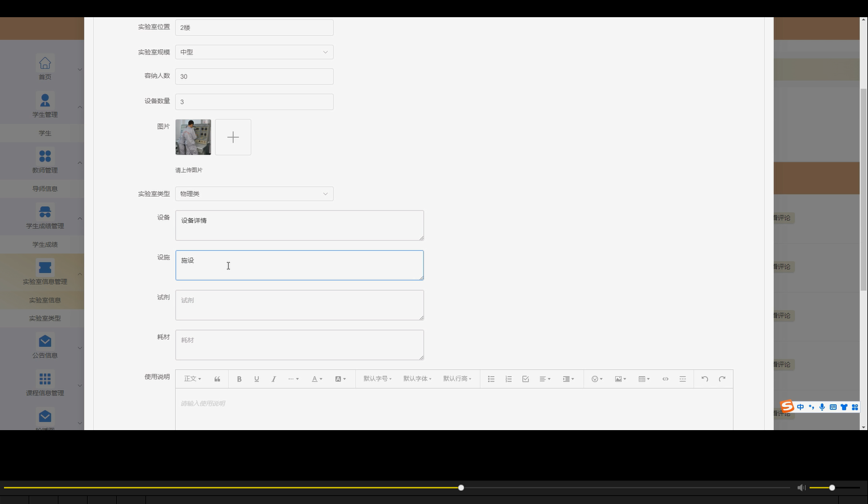868x504 pixels.
Task: Open the insert image menu
Action: (620, 379)
